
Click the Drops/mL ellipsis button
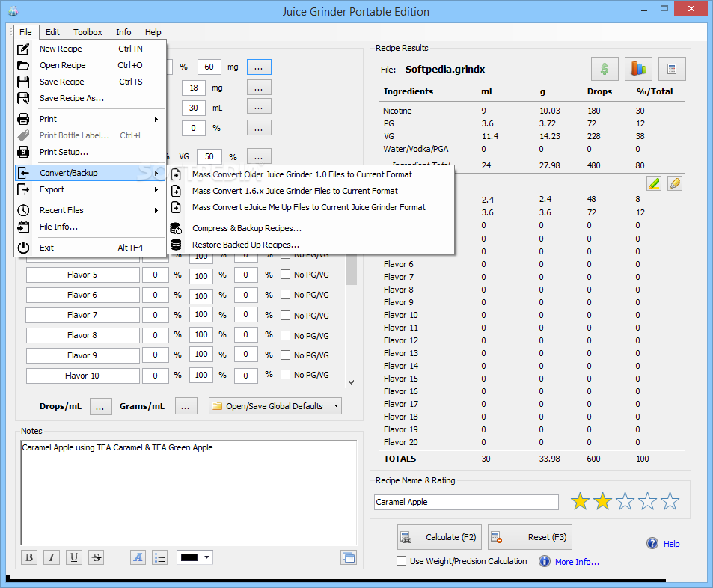pos(100,406)
